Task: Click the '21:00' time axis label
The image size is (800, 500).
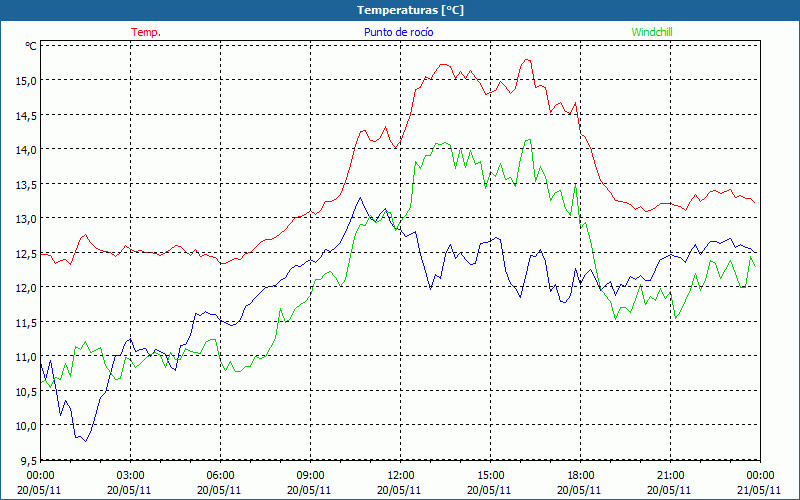Action: (670, 476)
